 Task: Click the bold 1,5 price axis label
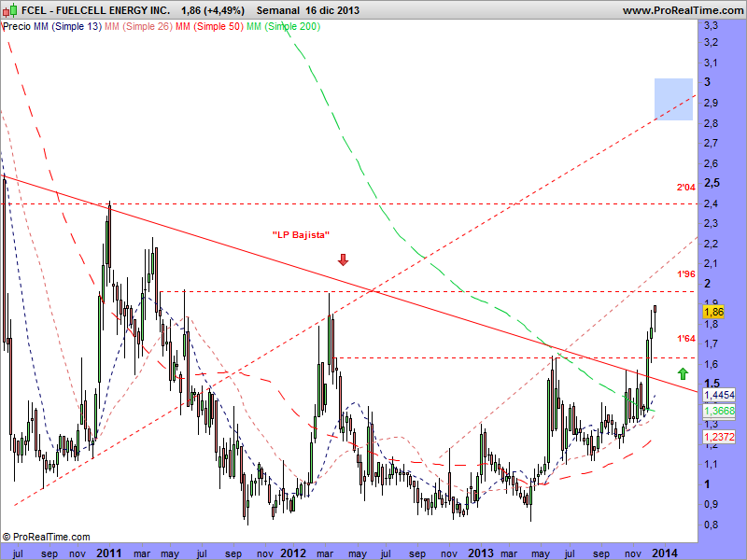[x=712, y=384]
